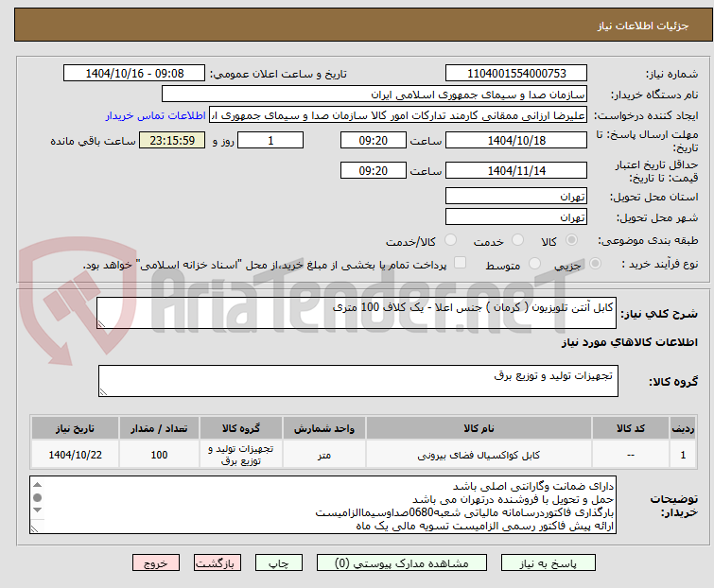Click scroll thumb in توضیحات خریدار box
The height and width of the screenshot is (588, 714).
coord(37,497)
